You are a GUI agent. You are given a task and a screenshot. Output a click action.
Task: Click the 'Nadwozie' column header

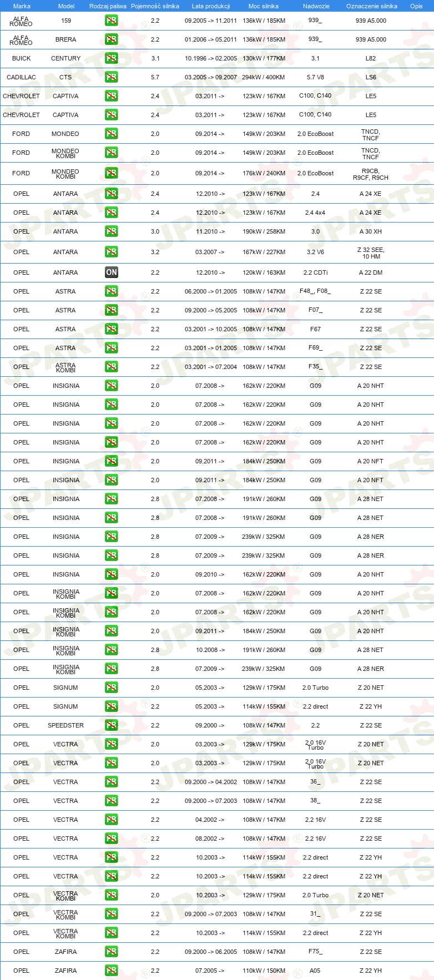(x=316, y=6)
